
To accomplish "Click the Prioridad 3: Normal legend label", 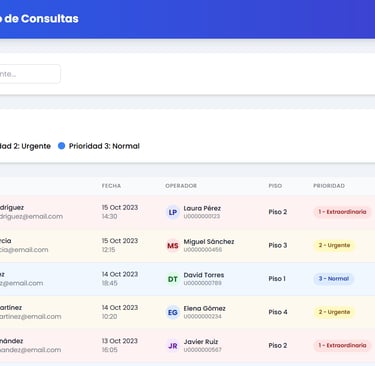I will [104, 146].
